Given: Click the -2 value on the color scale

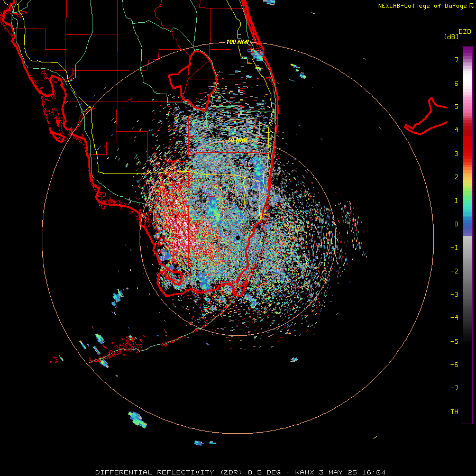Looking at the screenshot, I should 454,271.
